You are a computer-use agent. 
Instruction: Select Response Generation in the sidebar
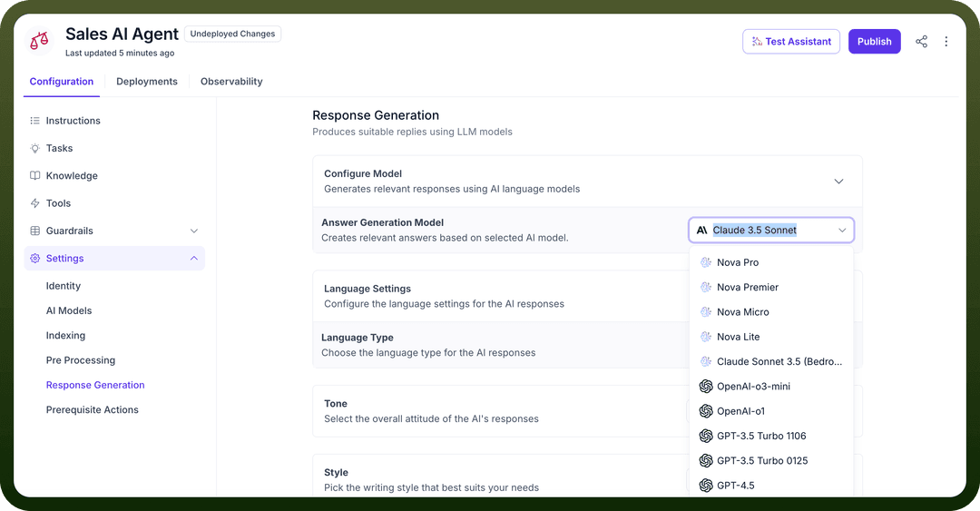pyautogui.click(x=95, y=385)
